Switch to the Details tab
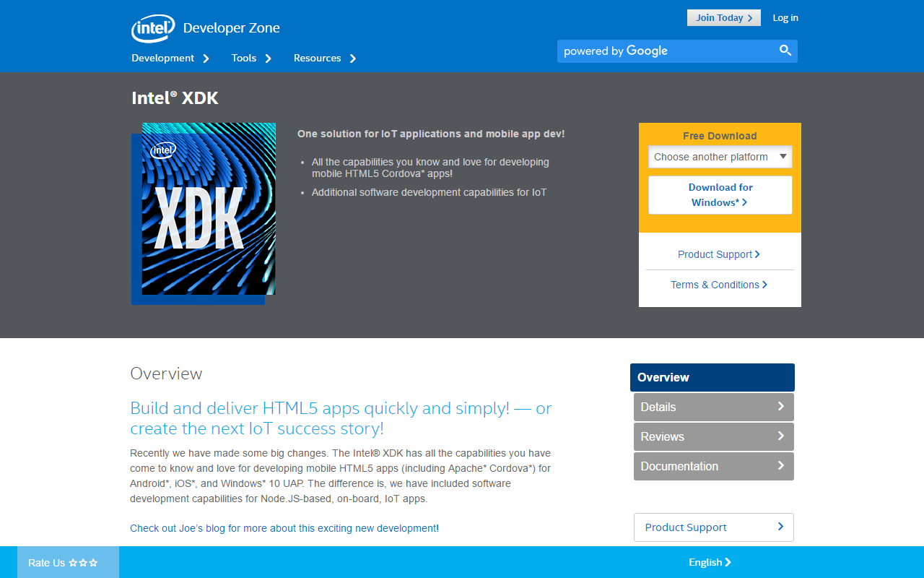Image resolution: width=924 pixels, height=578 pixels. coord(714,407)
